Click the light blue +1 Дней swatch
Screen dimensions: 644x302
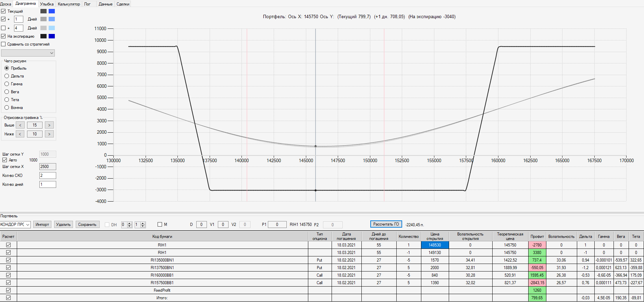coord(52,19)
